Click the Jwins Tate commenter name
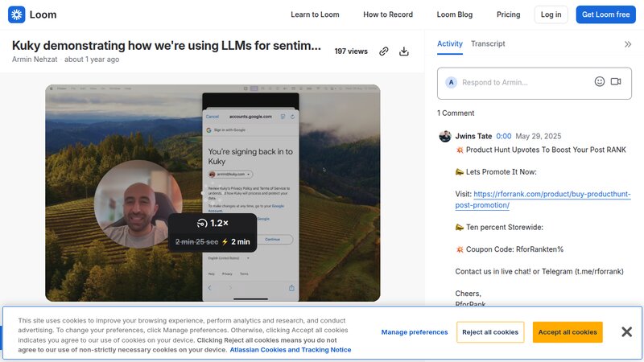The image size is (644, 362). click(473, 136)
